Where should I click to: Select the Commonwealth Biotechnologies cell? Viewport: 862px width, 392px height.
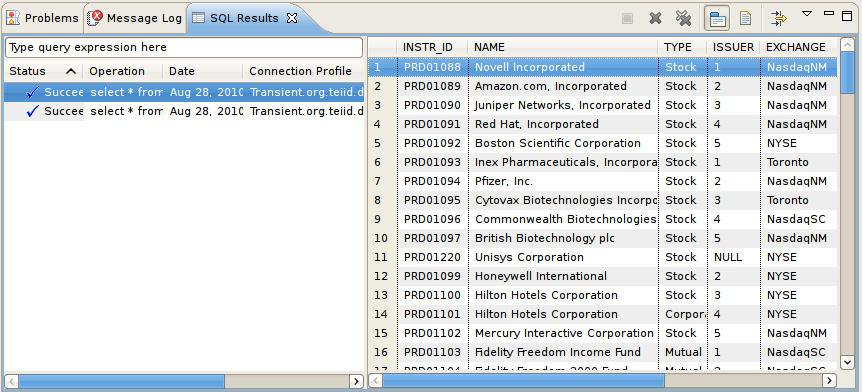[563, 219]
